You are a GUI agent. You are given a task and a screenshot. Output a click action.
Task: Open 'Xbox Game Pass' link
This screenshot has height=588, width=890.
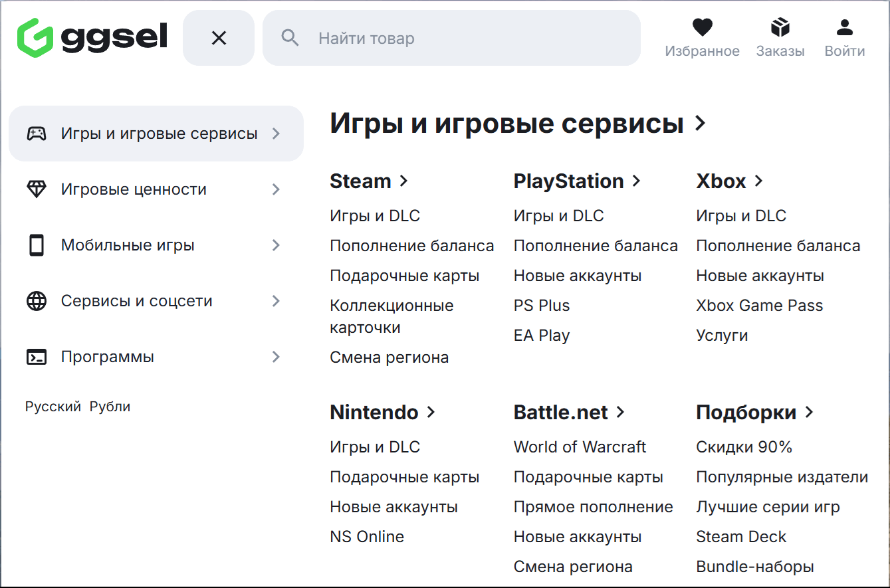click(x=760, y=306)
